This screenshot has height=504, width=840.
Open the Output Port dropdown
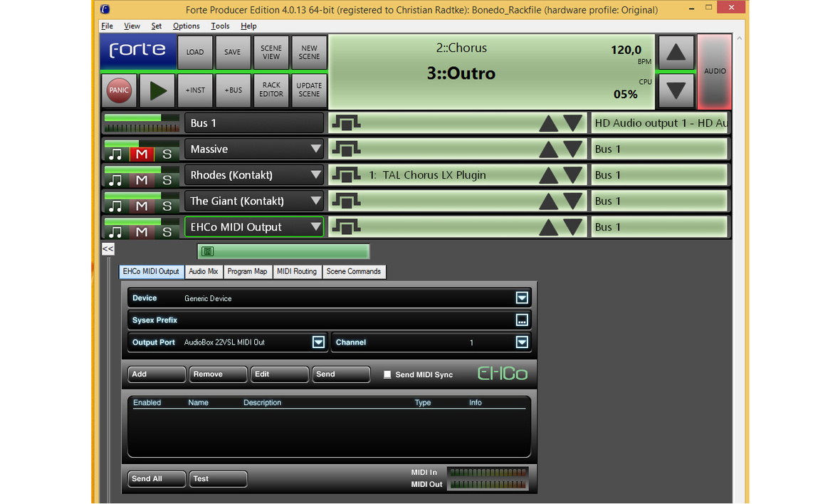click(318, 342)
